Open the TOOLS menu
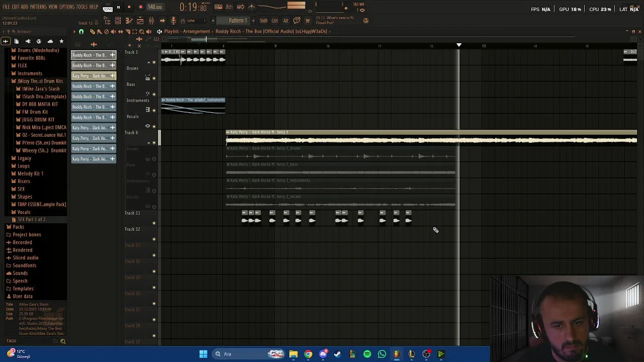The image size is (644, 362). 82,7
